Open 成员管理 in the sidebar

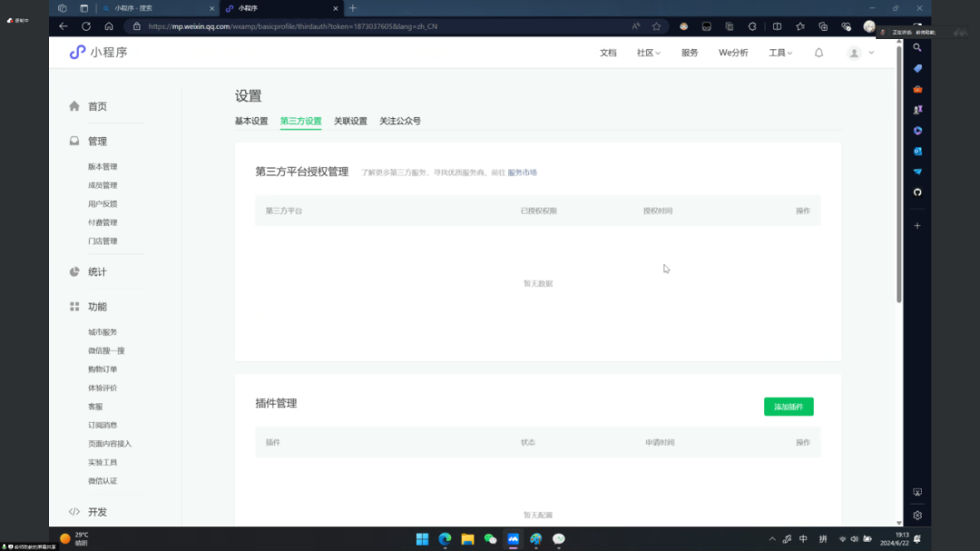[x=103, y=185]
